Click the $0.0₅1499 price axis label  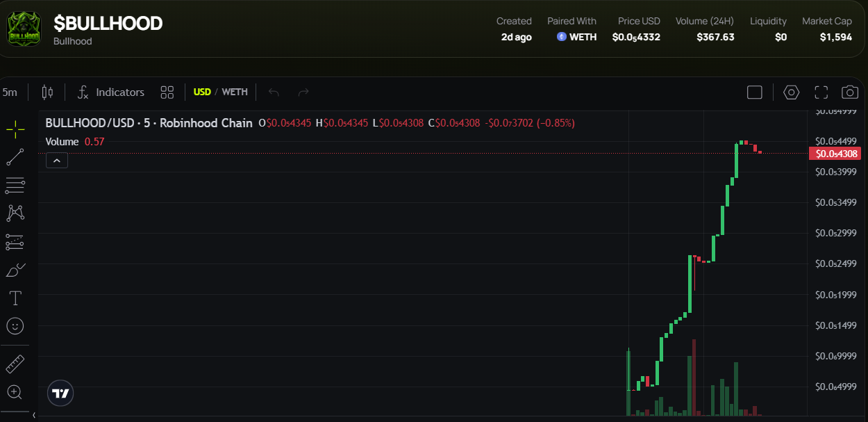click(x=836, y=325)
